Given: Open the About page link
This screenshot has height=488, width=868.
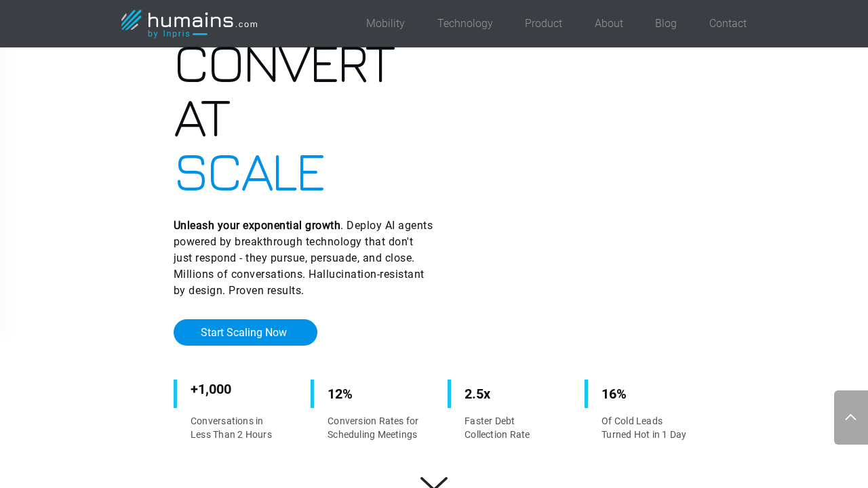Looking at the screenshot, I should click(608, 24).
